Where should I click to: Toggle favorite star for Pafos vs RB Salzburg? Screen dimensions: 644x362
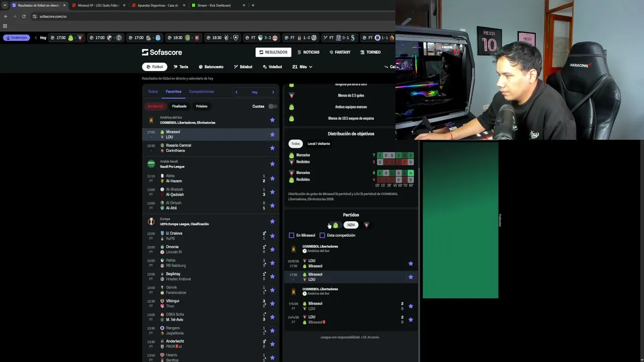[x=272, y=263]
